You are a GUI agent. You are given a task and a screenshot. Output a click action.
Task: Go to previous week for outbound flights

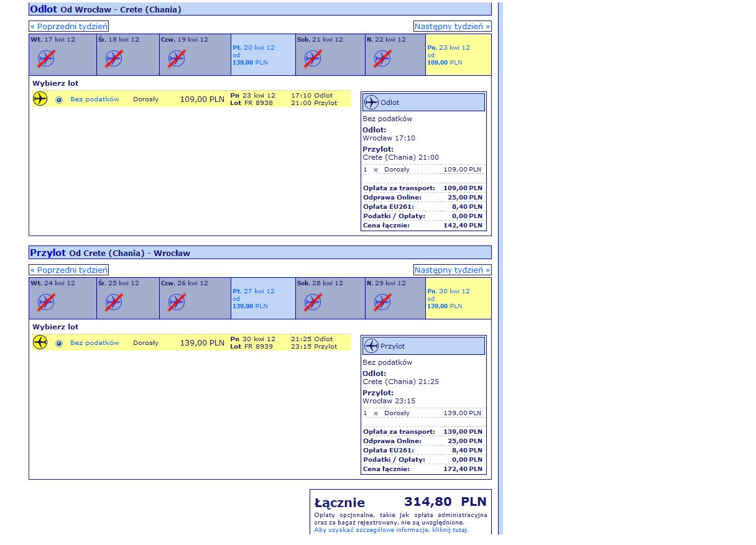pos(69,26)
